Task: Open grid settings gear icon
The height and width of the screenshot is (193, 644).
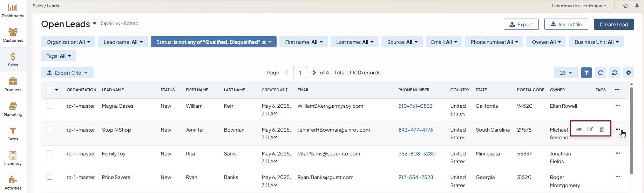Action: point(629,73)
